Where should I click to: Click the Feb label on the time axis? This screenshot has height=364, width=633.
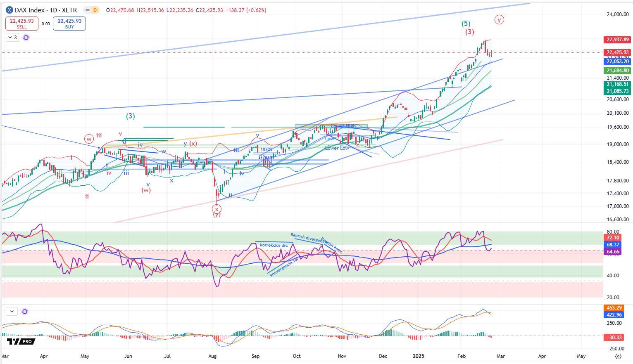point(462,356)
